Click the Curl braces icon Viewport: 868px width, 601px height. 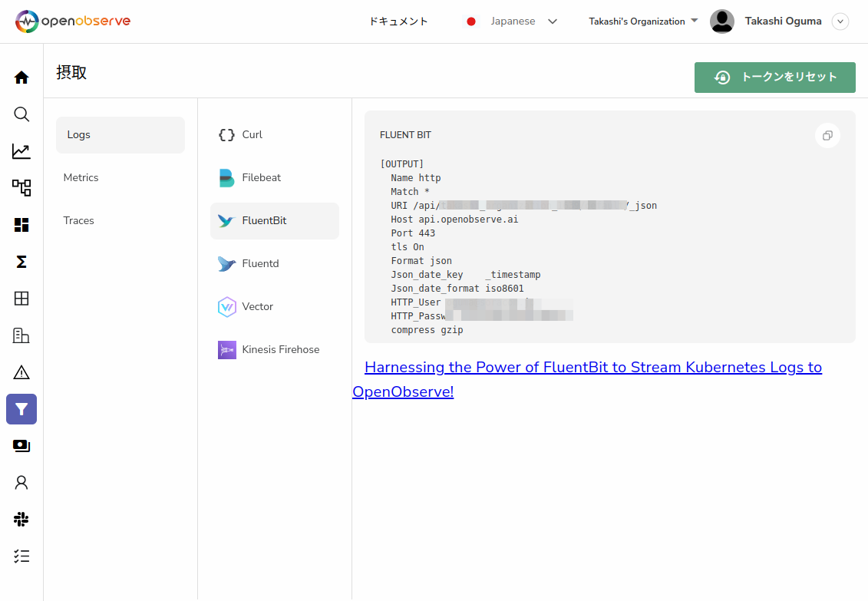click(x=227, y=135)
